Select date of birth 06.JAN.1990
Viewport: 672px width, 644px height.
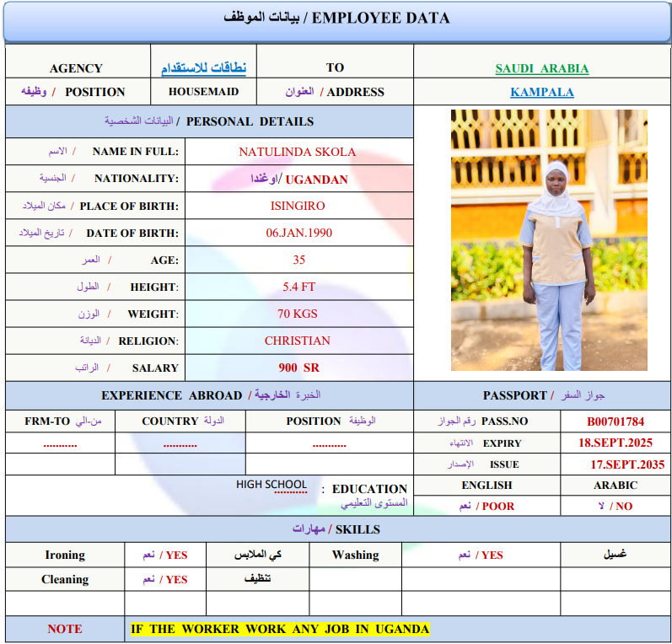tap(298, 233)
